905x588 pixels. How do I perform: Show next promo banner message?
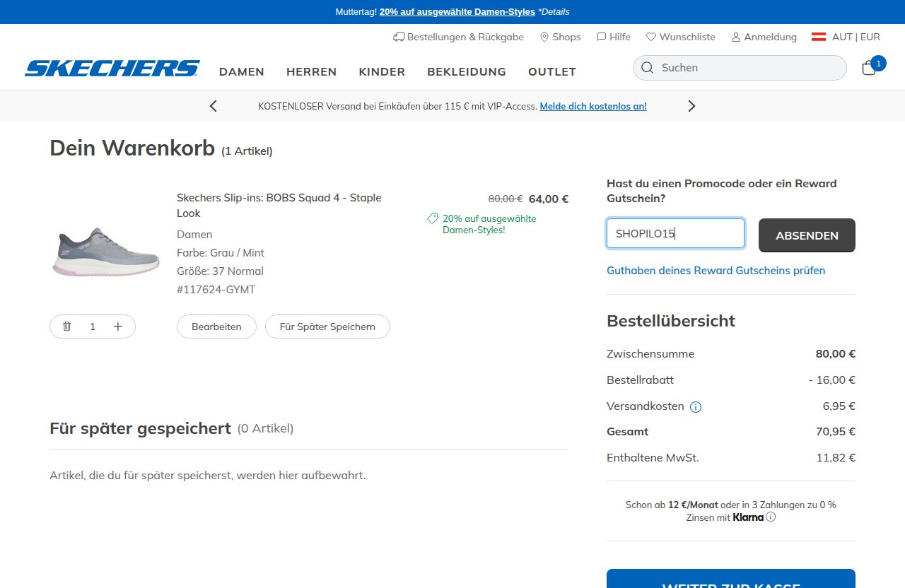(691, 106)
